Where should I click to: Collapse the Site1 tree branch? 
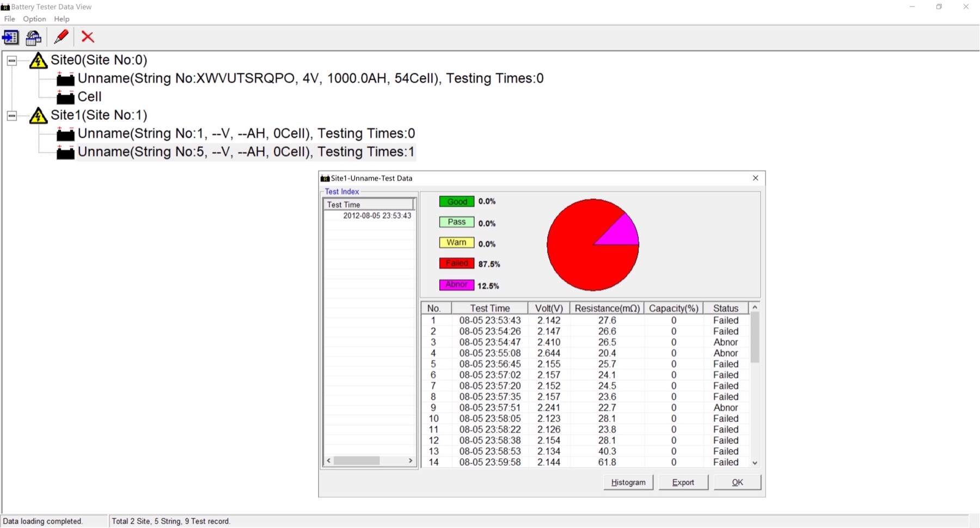(x=11, y=115)
